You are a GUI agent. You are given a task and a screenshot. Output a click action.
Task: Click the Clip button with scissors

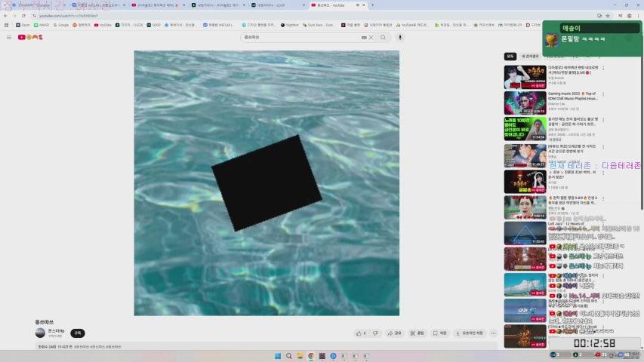coord(418,333)
